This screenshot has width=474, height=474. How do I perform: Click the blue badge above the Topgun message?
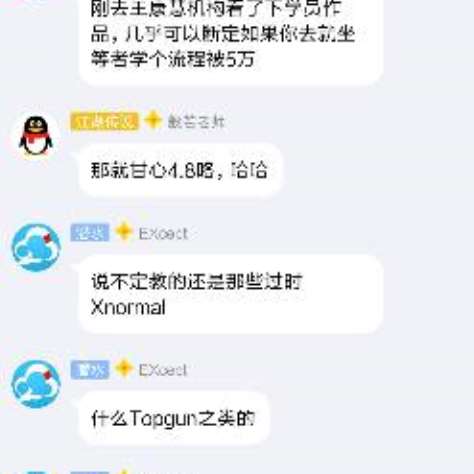pos(90,370)
